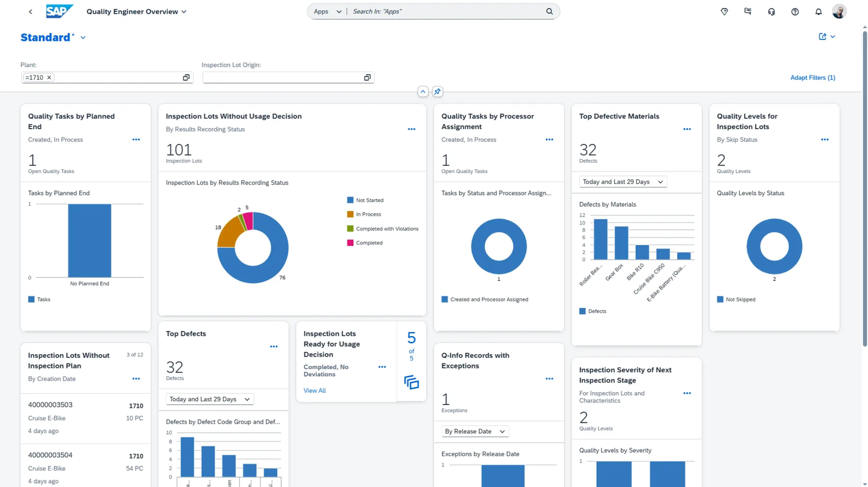Click the back navigation arrow
This screenshot has height=487, width=868.
30,11
